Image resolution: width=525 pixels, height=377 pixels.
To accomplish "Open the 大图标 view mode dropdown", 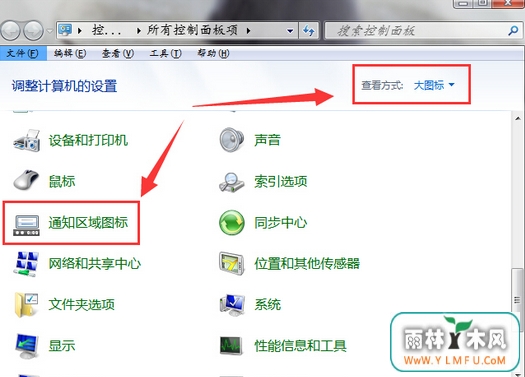I will 434,85.
